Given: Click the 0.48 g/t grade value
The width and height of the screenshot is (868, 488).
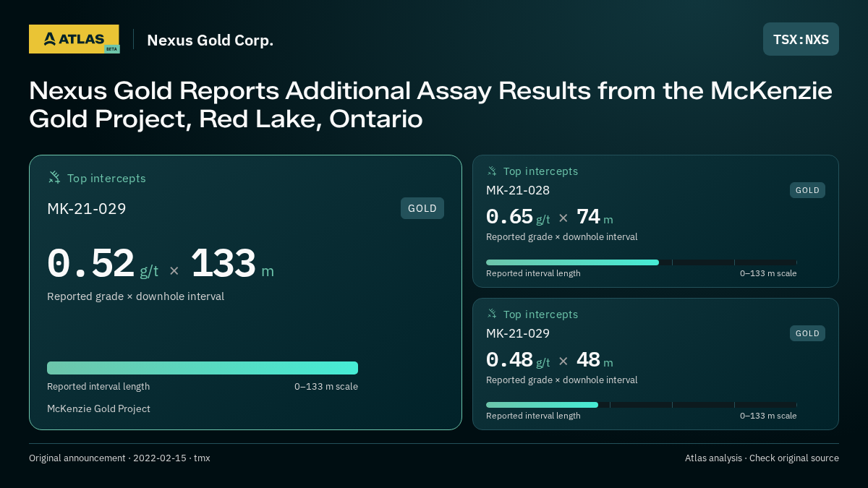Looking at the screenshot, I should (x=518, y=360).
